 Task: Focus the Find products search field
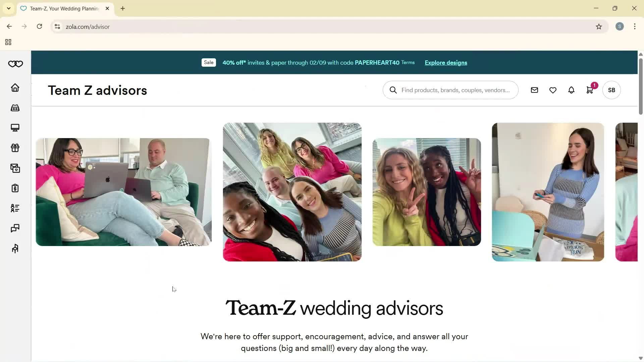point(455,90)
